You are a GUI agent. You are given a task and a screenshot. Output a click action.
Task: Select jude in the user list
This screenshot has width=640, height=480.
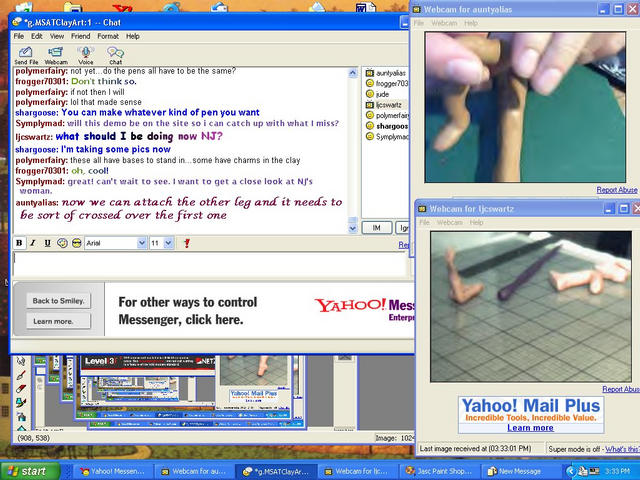point(378,94)
